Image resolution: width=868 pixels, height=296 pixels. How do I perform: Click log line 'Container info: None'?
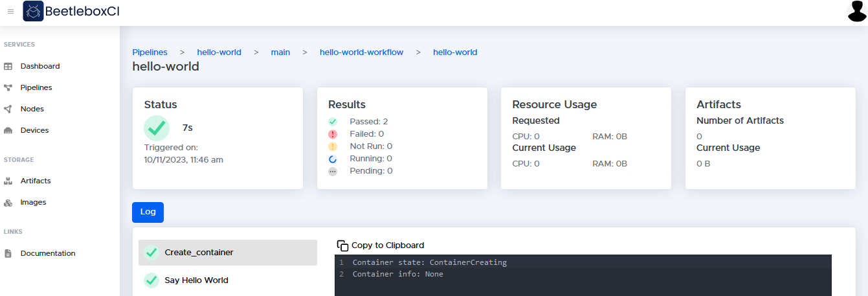(398, 274)
